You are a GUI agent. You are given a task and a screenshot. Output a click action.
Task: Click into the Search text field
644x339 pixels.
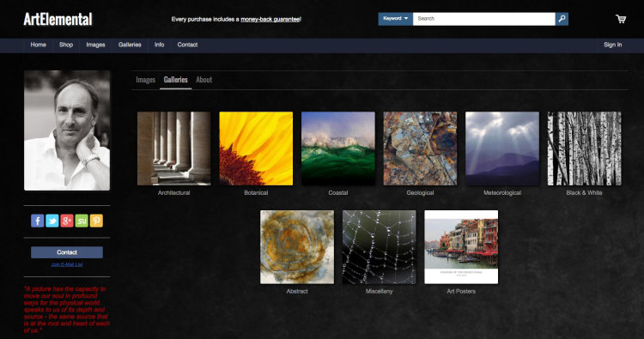pyautogui.click(x=483, y=19)
